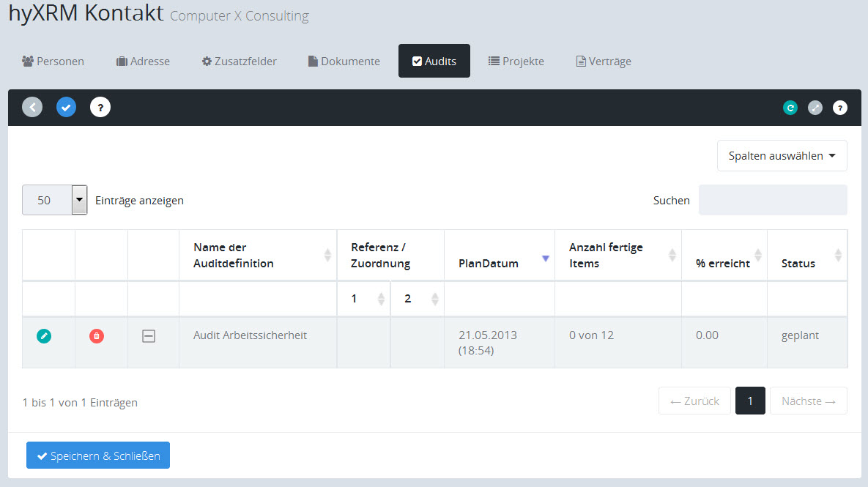Screen dimensions: 868x487
Task: Click the Suchen search input field
Action: pos(773,200)
